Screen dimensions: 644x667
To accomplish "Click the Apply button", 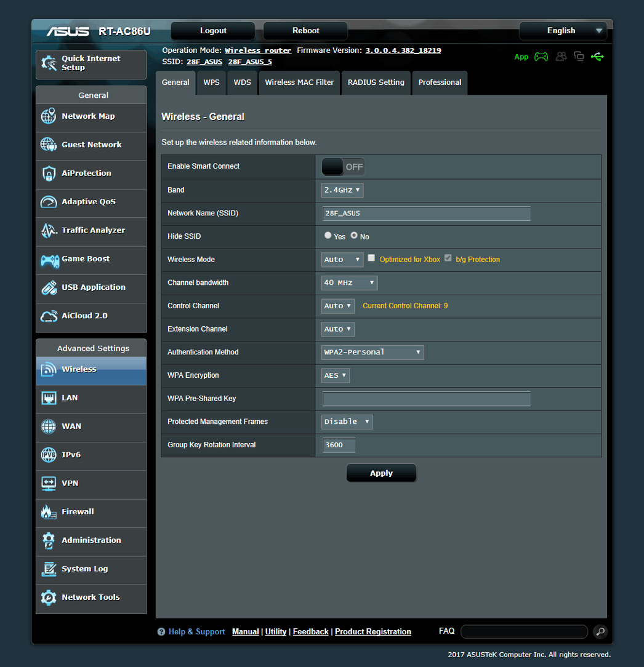I will [381, 473].
